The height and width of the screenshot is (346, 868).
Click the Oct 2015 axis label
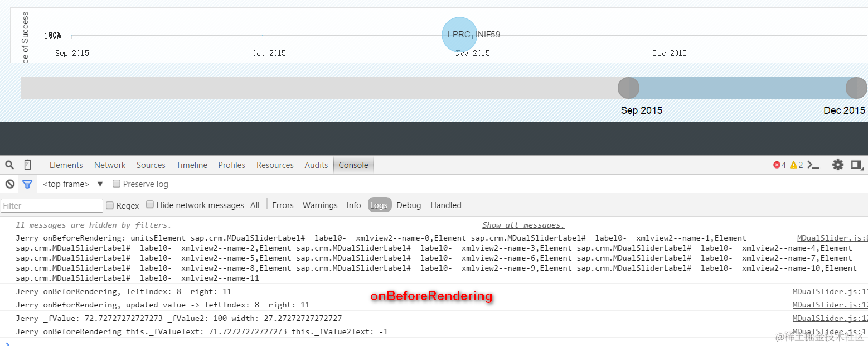(x=269, y=53)
